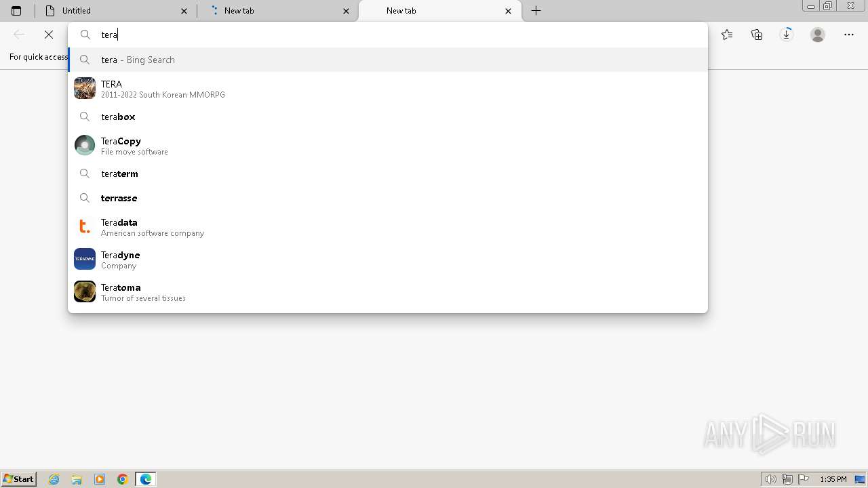The width and height of the screenshot is (868, 488).
Task: Click the TERA game thumbnail
Action: coord(85,88)
